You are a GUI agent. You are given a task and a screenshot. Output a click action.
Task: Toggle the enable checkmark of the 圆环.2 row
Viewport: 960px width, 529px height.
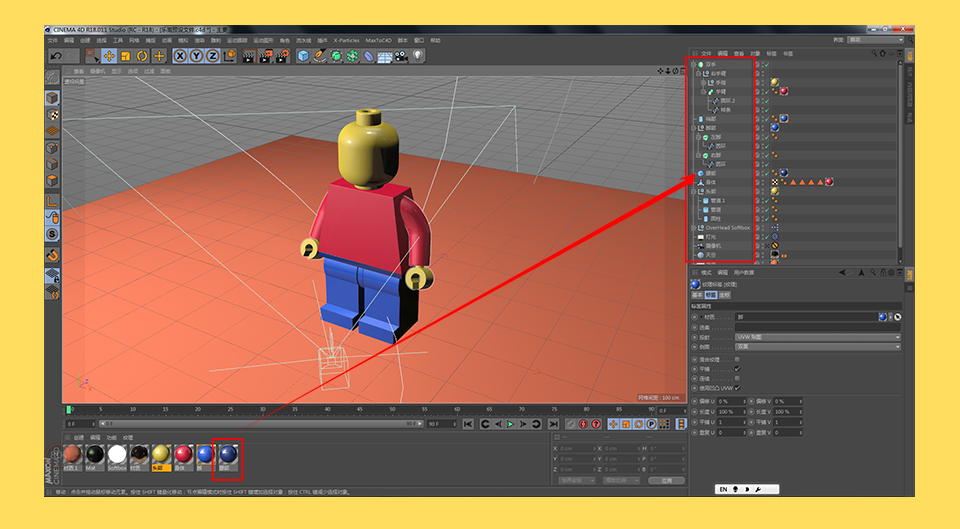click(766, 100)
